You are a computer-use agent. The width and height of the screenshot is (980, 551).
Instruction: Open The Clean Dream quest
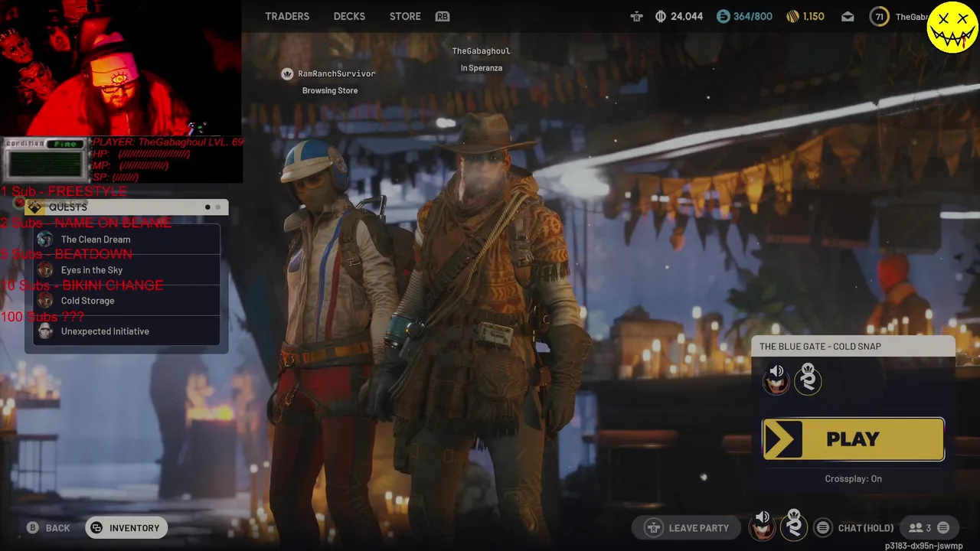click(x=127, y=240)
